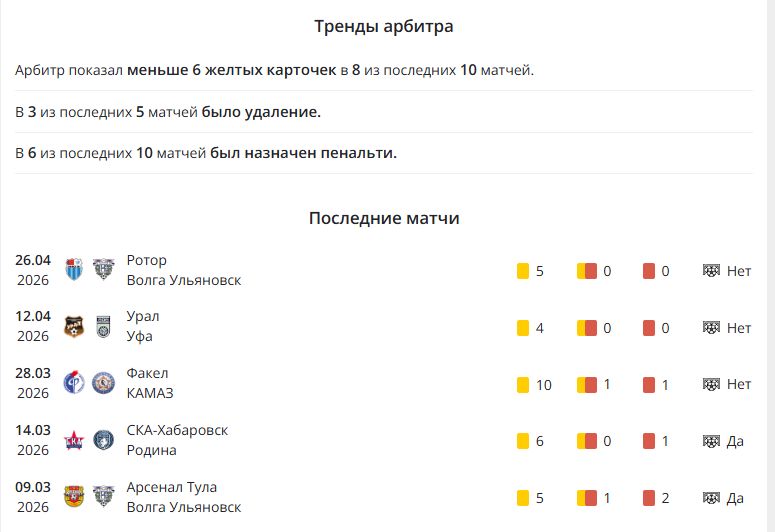This screenshot has width=775, height=532.
Task: Click the Тренды арбитра heading
Action: click(x=384, y=26)
